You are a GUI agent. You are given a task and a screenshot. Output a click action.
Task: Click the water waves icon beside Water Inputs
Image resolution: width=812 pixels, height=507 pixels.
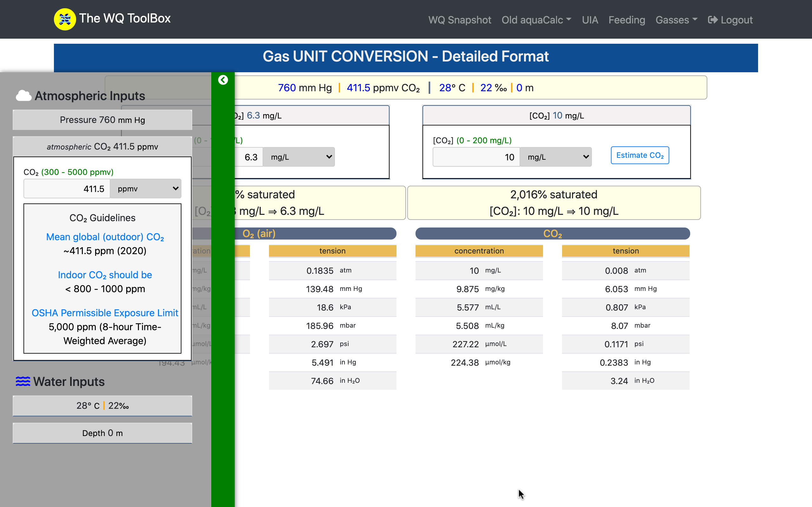[23, 381]
